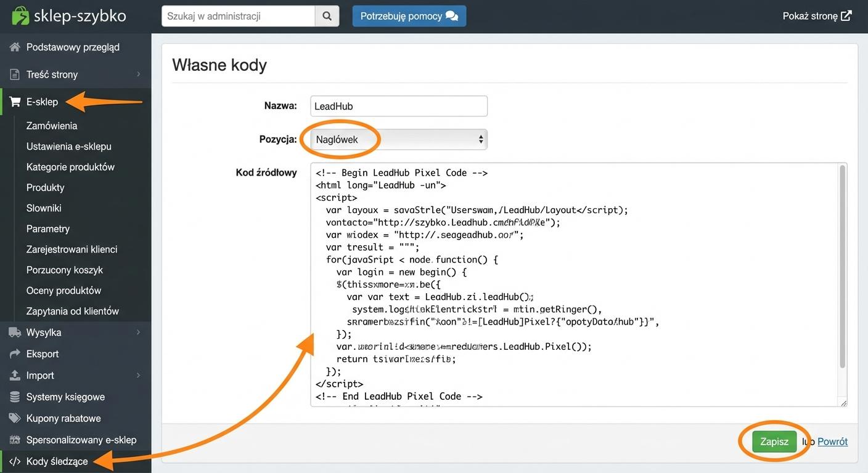Expand the Treść strony submenu chevron
The width and height of the screenshot is (868, 473).
pos(139,75)
